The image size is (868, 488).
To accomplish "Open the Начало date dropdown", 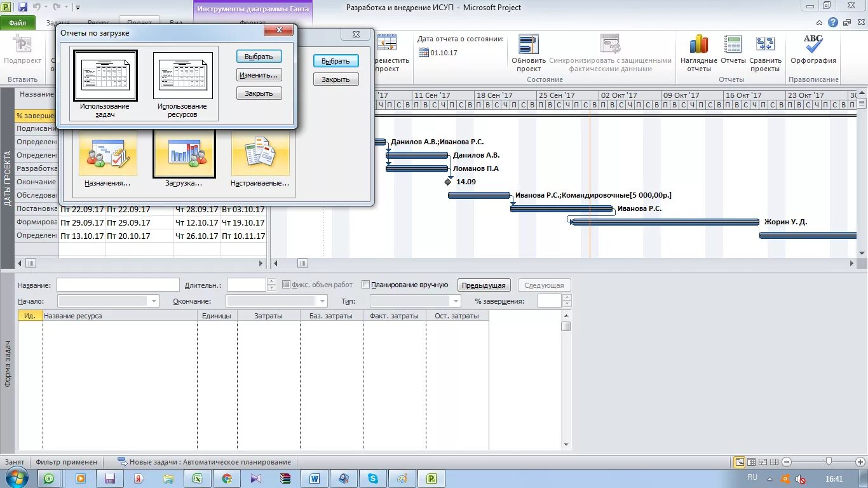I will [x=153, y=301].
